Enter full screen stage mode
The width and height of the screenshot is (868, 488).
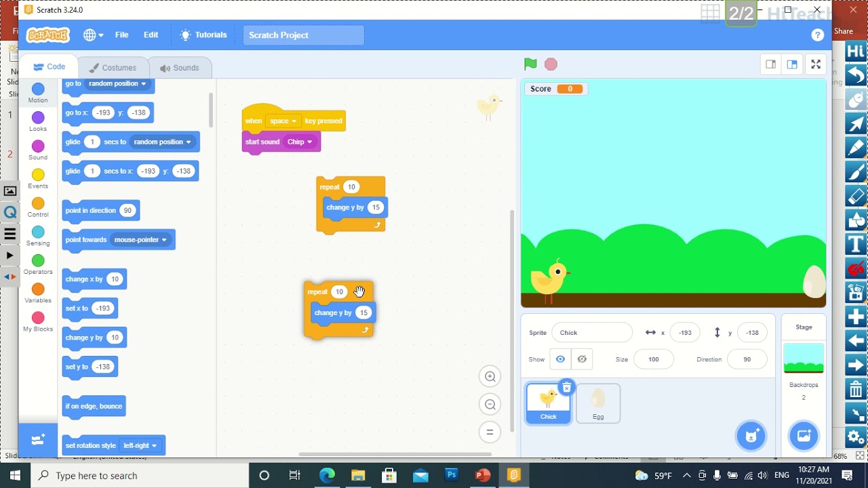point(816,64)
